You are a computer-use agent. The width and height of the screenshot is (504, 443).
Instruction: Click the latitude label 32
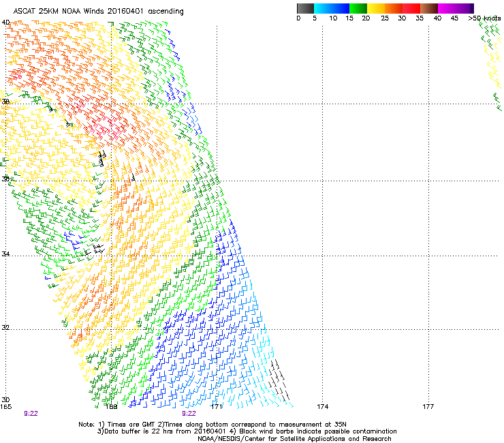(x=5, y=328)
